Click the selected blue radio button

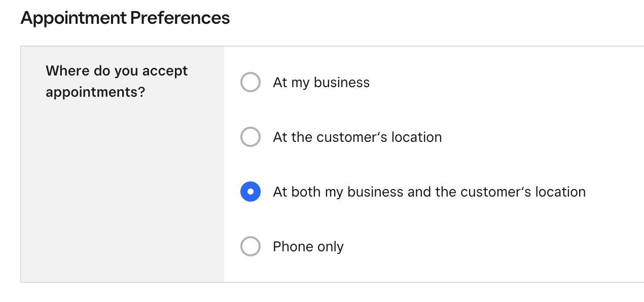250,192
